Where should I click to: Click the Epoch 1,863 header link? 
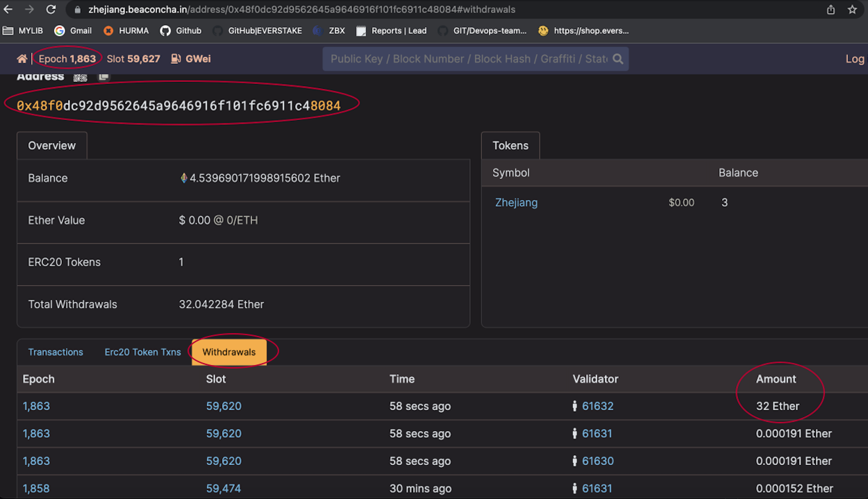click(67, 59)
